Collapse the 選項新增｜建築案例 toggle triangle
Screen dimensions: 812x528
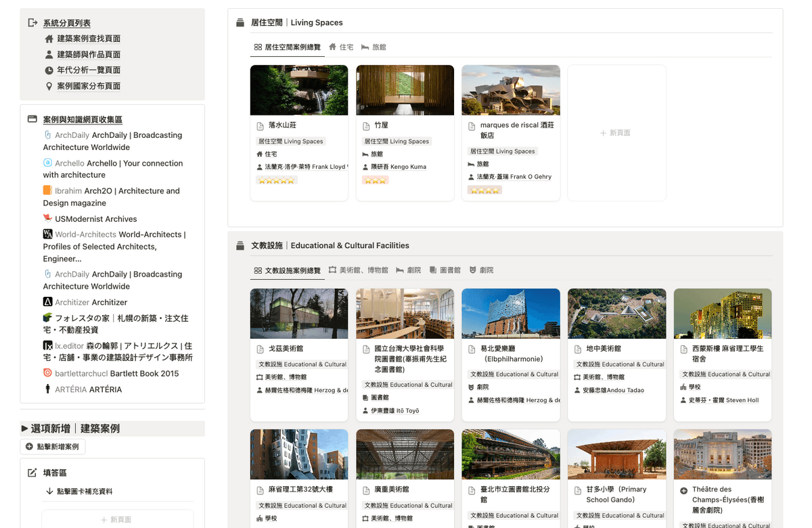coord(25,429)
